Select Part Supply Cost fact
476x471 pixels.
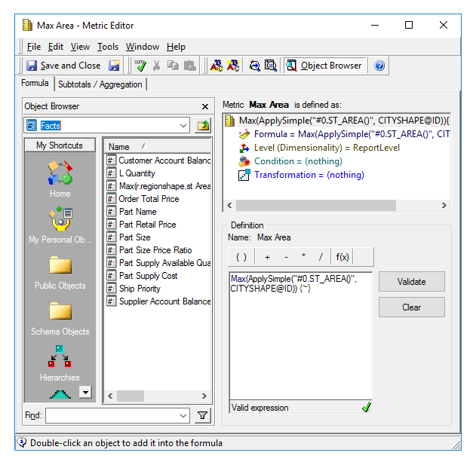[142, 276]
